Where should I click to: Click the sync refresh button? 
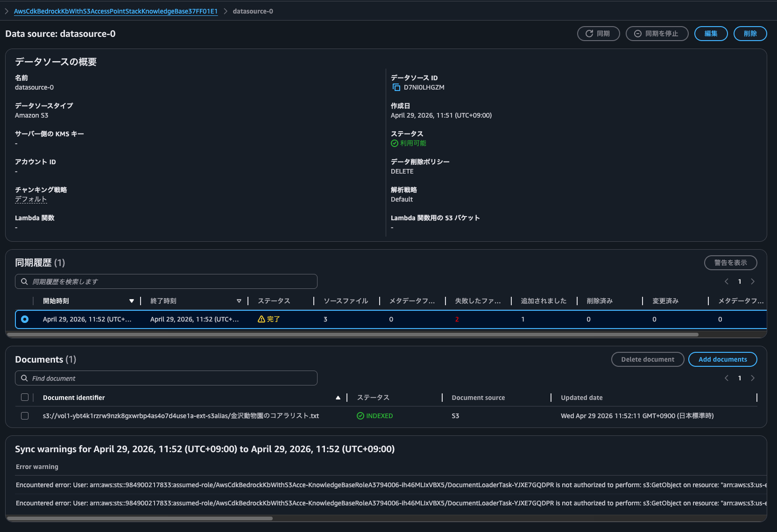(x=598, y=34)
